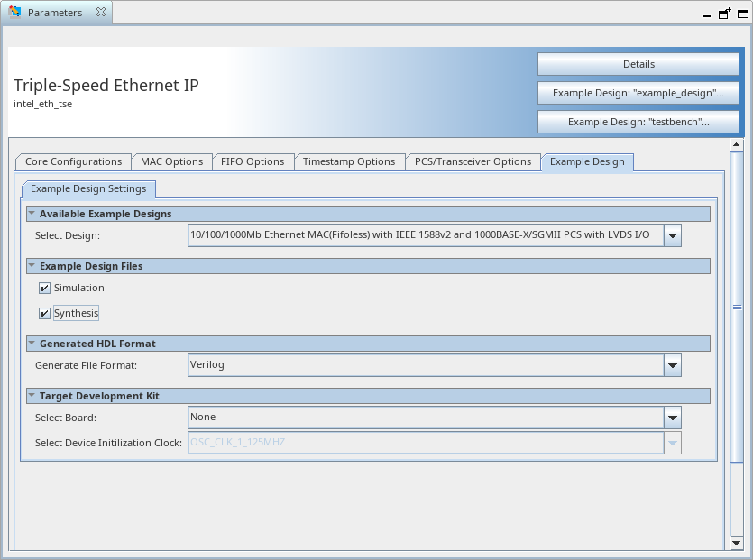Collapse the Available Example Designs section
Viewport: 753px width, 560px height.
click(32, 213)
